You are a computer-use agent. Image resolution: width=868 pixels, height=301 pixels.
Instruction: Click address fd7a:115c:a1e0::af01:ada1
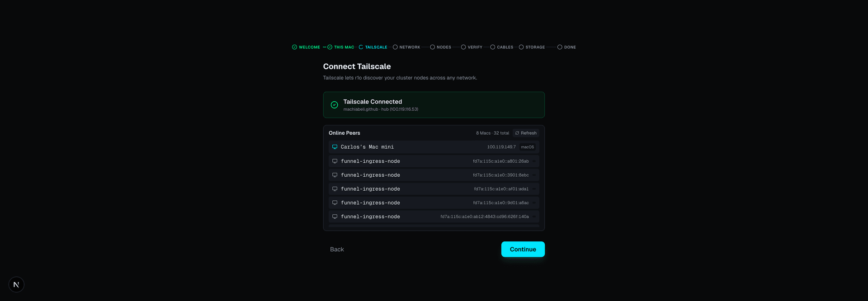point(501,189)
